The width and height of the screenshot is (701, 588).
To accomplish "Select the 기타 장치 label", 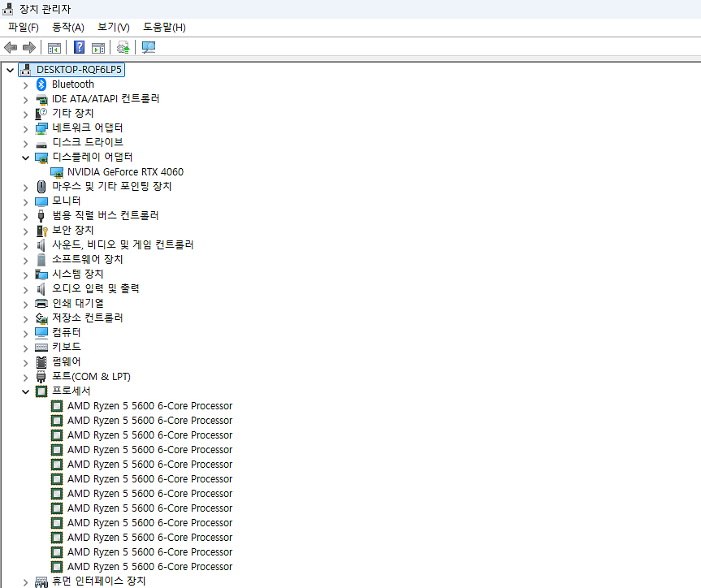I will coord(72,113).
